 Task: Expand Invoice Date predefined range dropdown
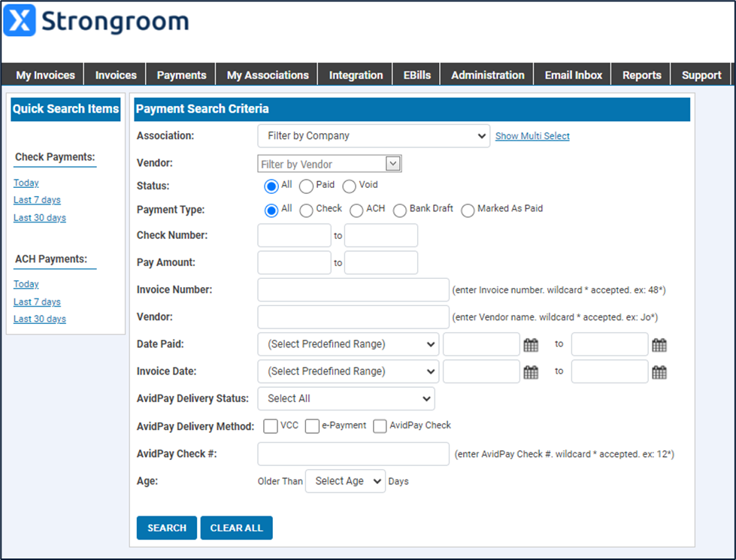(348, 371)
